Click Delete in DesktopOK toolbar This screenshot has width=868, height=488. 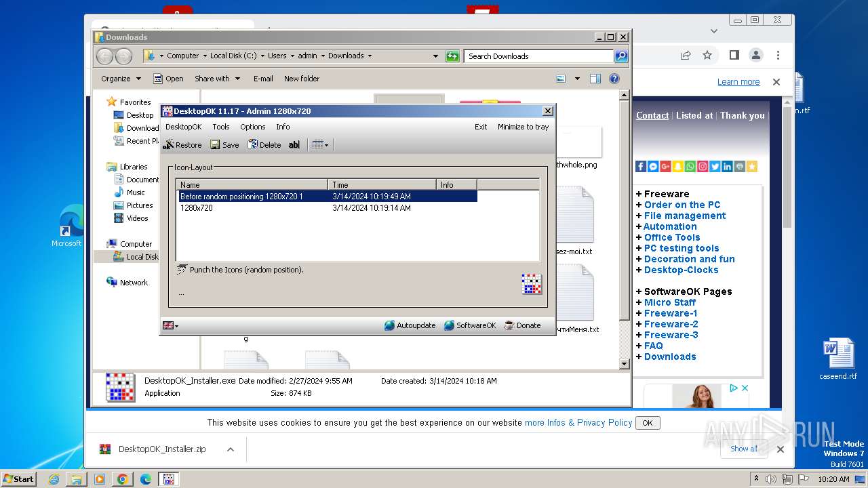[264, 144]
